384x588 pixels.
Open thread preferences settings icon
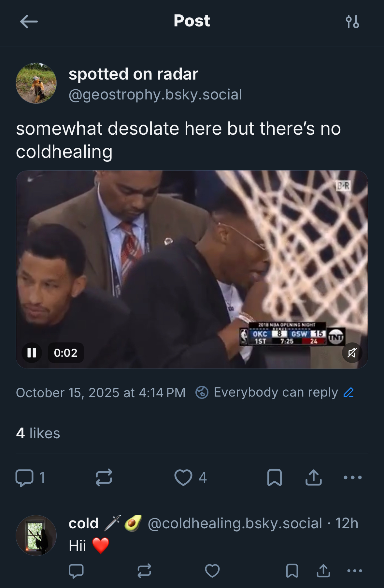(x=352, y=22)
